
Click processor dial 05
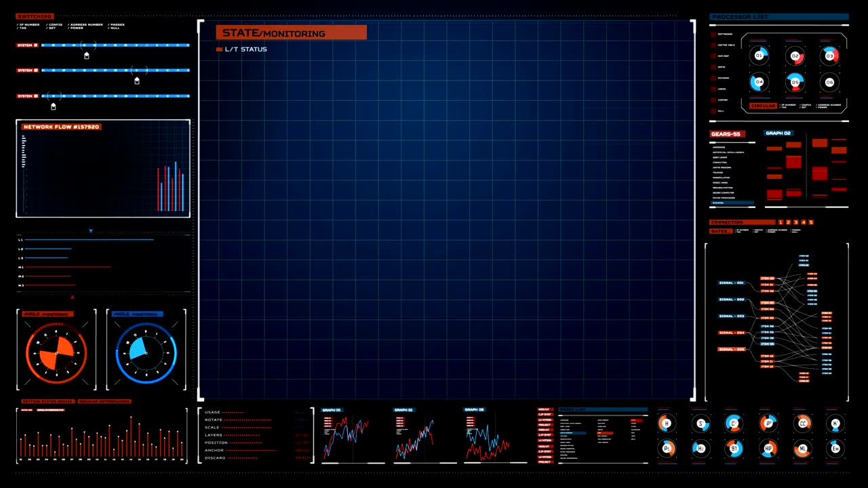point(794,82)
